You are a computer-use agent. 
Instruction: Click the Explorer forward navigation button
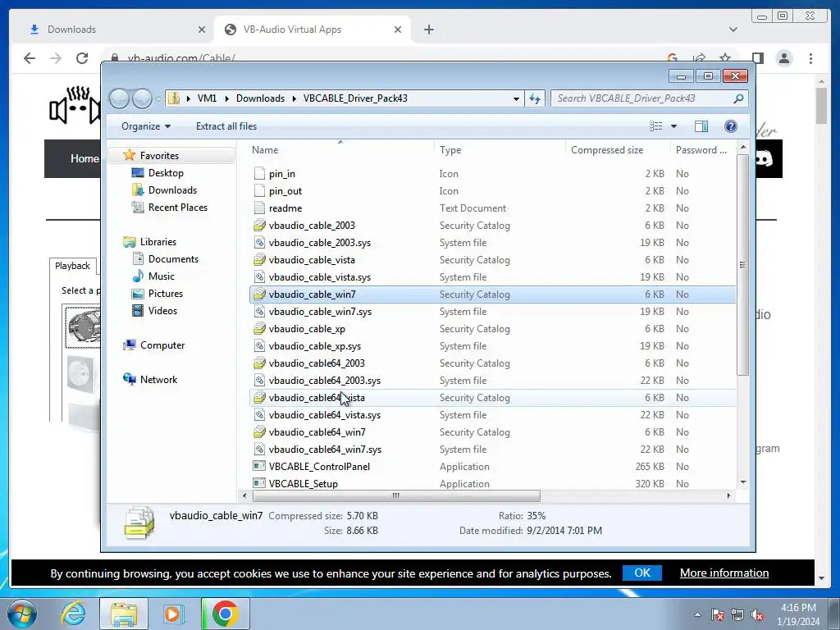tap(142, 98)
